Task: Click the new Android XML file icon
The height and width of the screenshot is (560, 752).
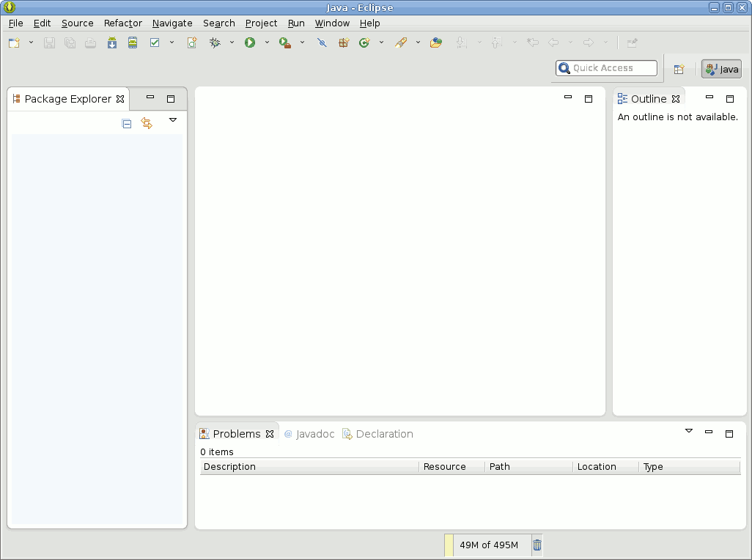Action: point(192,43)
